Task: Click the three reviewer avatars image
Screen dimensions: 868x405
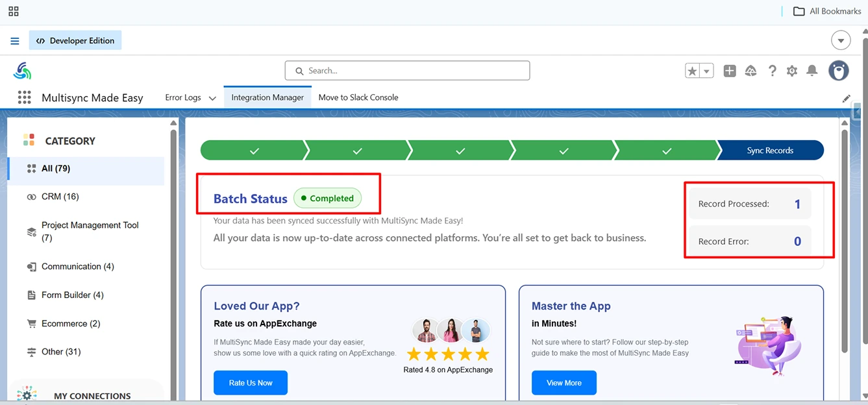Action: point(451,330)
